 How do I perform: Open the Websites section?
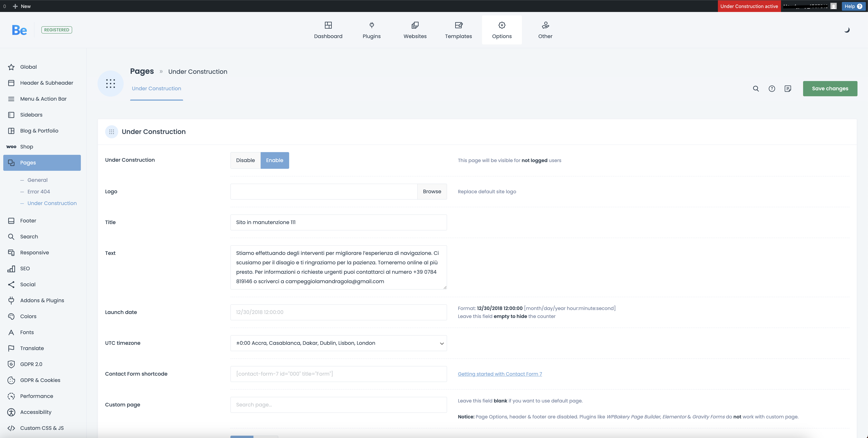point(415,30)
